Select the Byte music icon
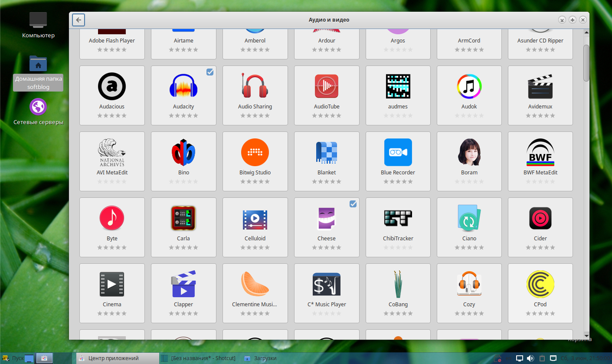Image resolution: width=612 pixels, height=364 pixels. (112, 218)
